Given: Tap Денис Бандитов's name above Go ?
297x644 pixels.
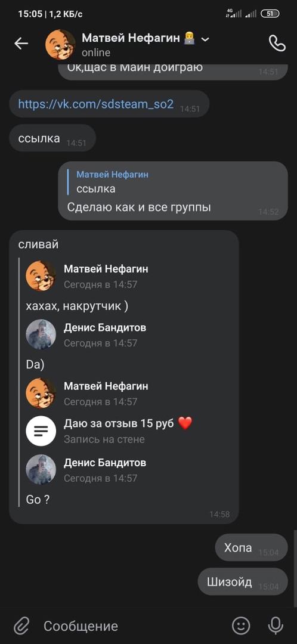Looking at the screenshot, I should [105, 463].
